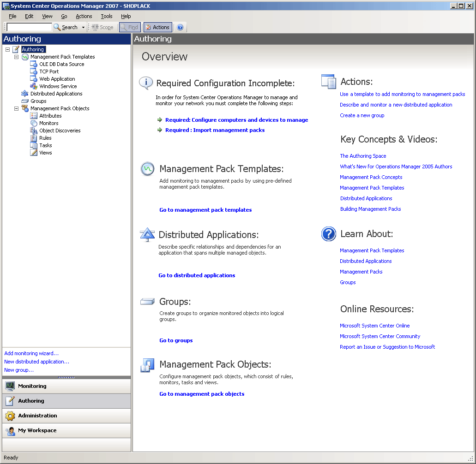Click Report an Issue or Suggestion link
The width and height of the screenshot is (476, 464).
click(x=387, y=347)
